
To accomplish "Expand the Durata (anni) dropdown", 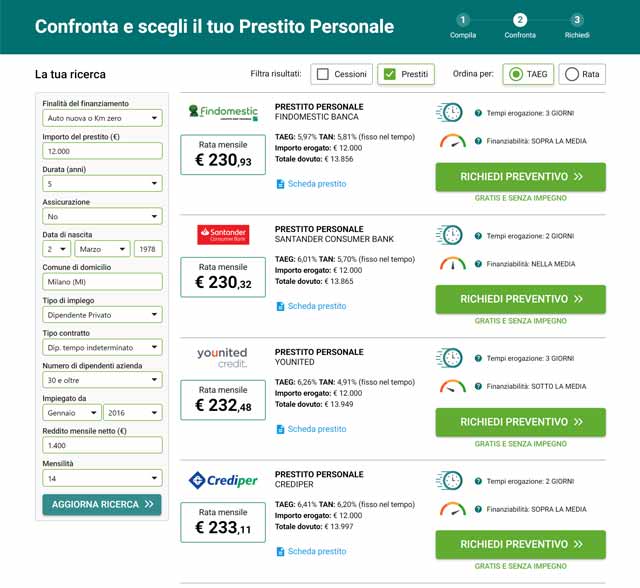I will coord(102,183).
